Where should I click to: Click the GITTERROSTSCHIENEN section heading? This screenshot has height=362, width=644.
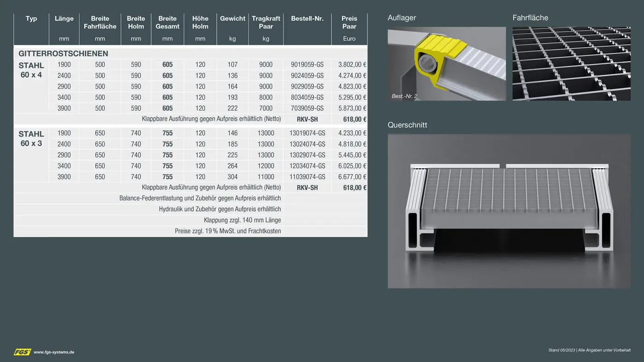(x=63, y=54)
